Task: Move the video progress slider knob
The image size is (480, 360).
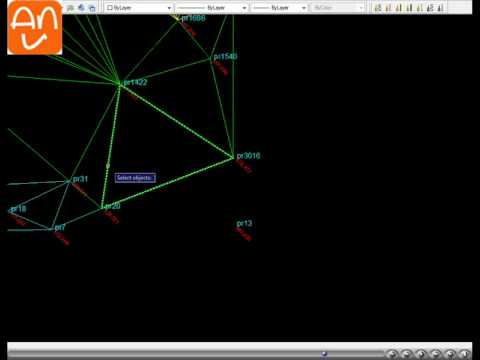Action: (x=324, y=353)
